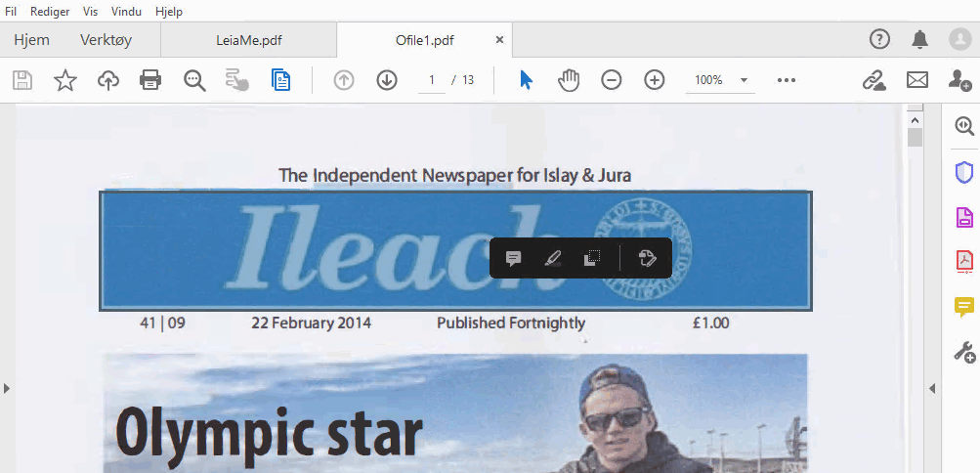Collapse the right tools pane
The width and height of the screenshot is (980, 473).
point(932,389)
